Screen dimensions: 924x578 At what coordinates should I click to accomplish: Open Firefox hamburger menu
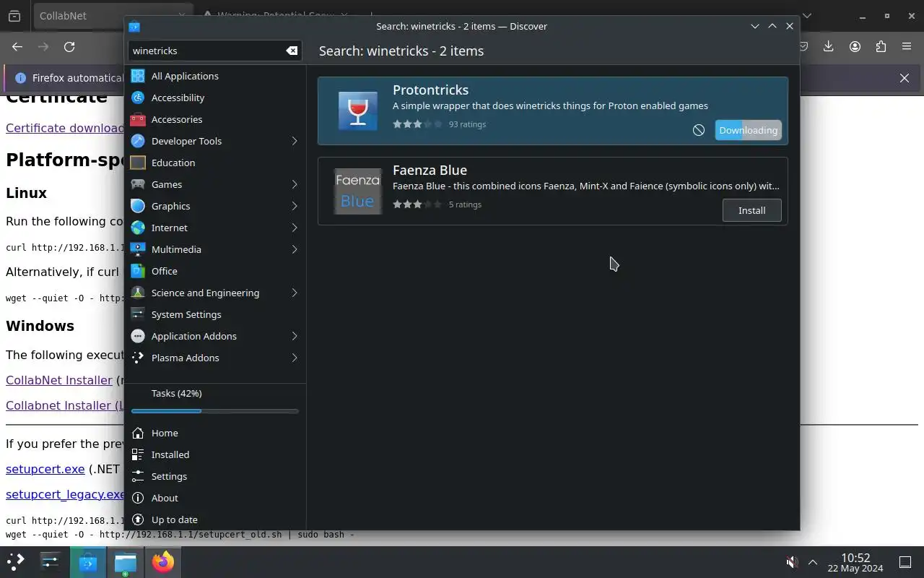click(x=907, y=47)
